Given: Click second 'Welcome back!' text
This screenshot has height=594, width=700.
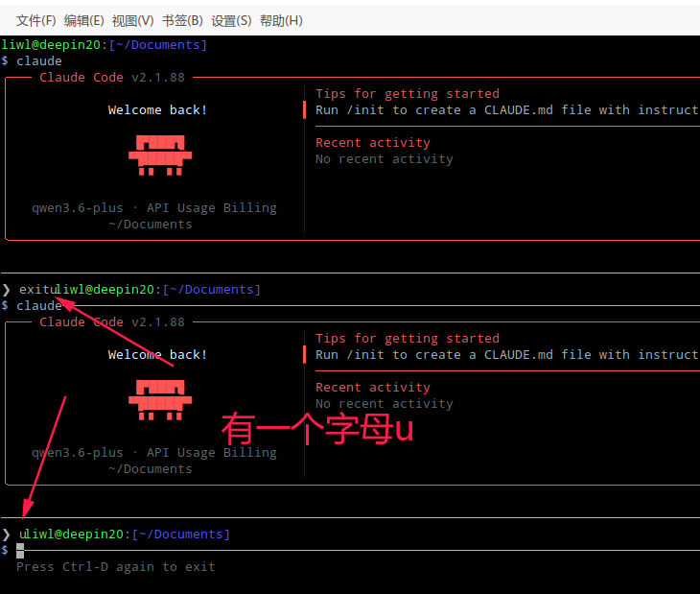Looking at the screenshot, I should pyautogui.click(x=157, y=355).
